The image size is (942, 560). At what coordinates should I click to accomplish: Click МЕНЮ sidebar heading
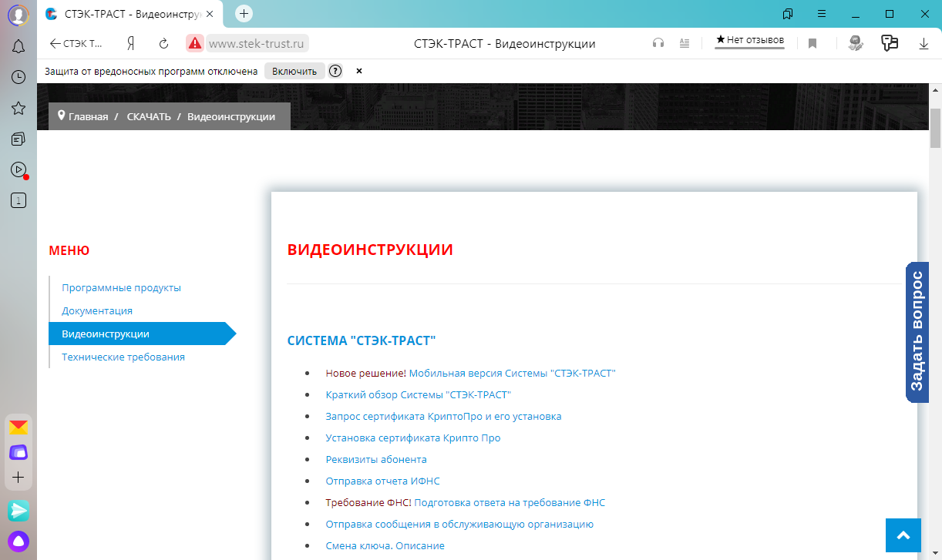[69, 250]
